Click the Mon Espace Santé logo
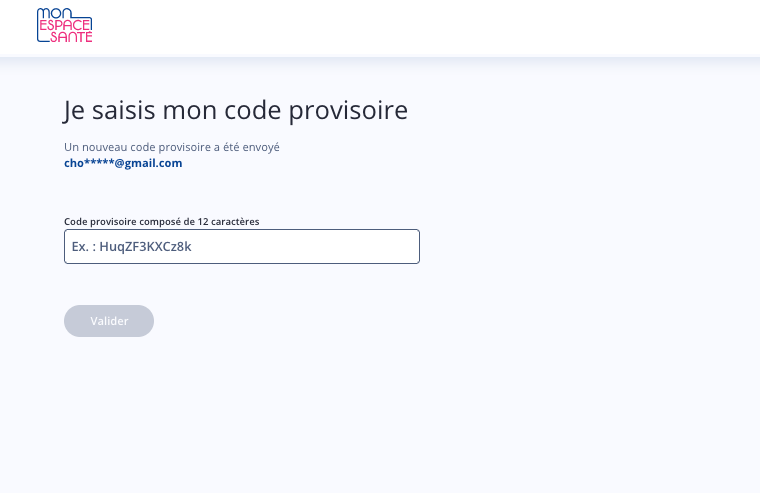Image resolution: width=760 pixels, height=493 pixels. tap(64, 25)
